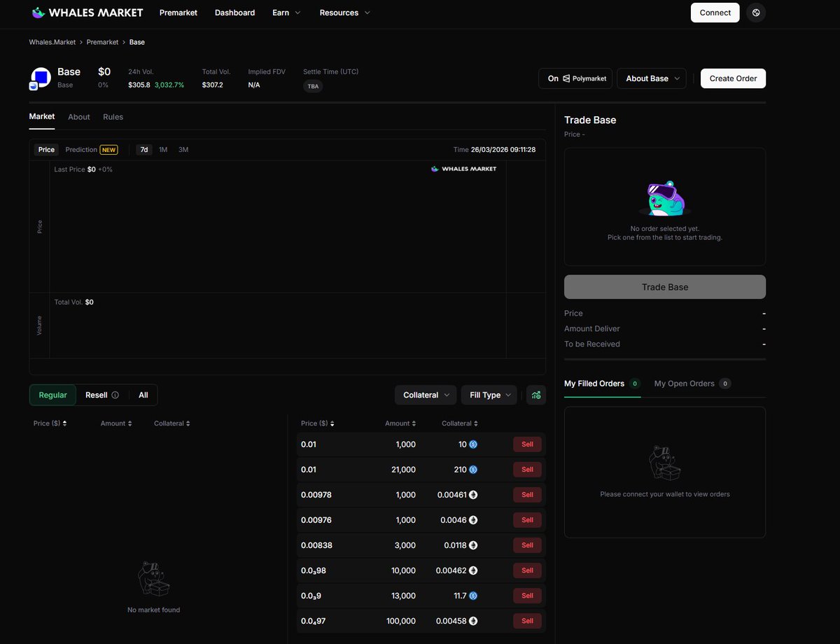Click Sell on the 0.00978 price row
This screenshot has width=840, height=644.
[527, 495]
